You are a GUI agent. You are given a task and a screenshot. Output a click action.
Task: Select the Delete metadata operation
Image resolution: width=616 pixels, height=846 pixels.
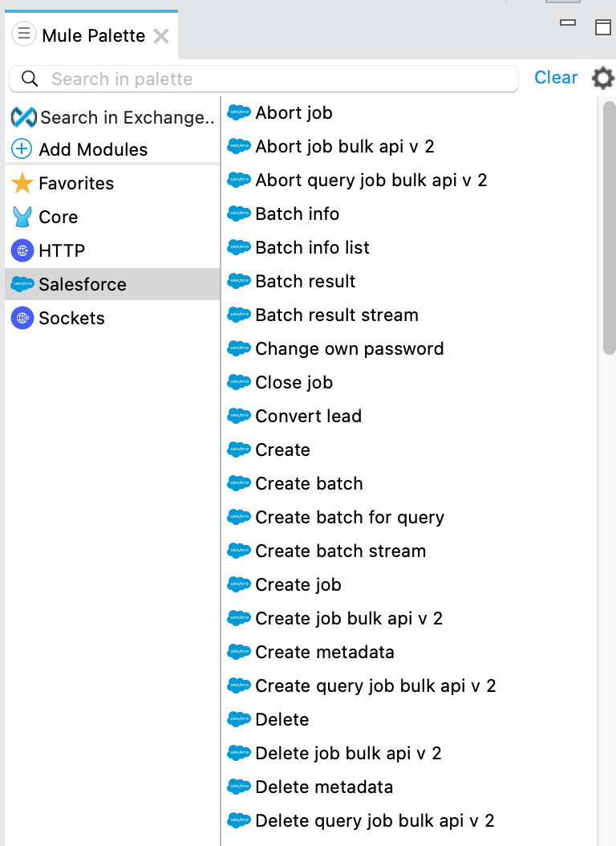pos(324,787)
